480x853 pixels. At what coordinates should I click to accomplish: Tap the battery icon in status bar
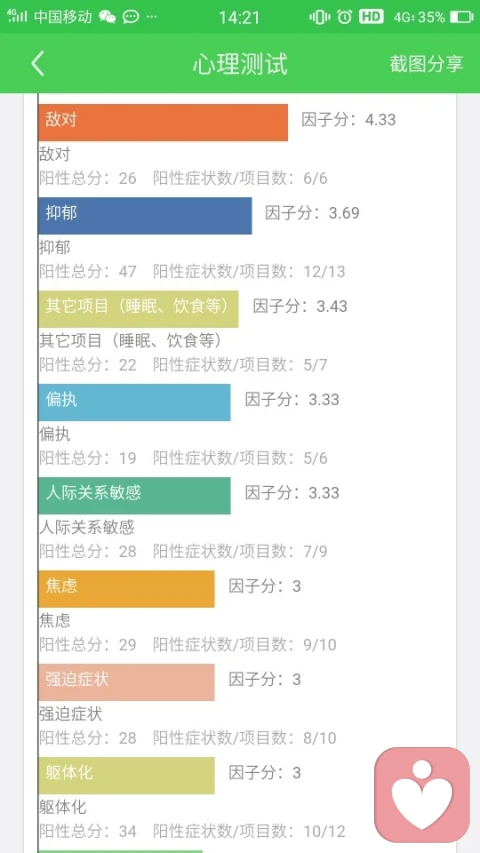point(461,17)
